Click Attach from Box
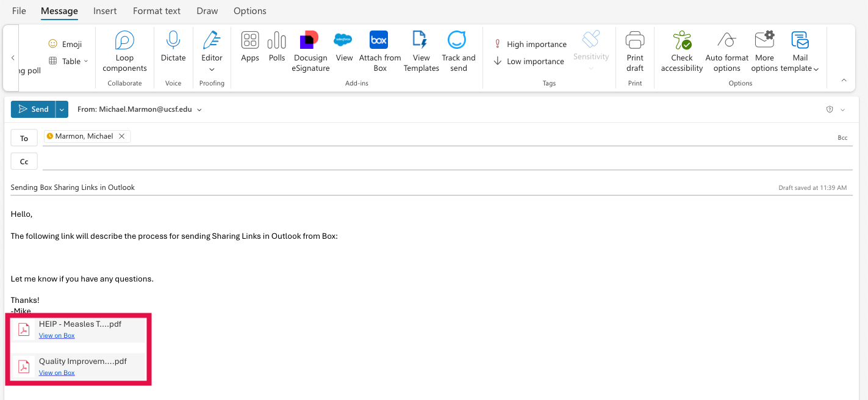 coord(379,52)
